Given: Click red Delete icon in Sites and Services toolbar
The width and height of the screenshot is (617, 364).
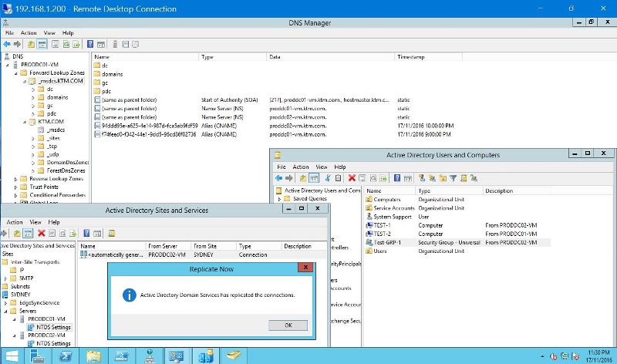Looking at the screenshot, I should coord(42,234).
